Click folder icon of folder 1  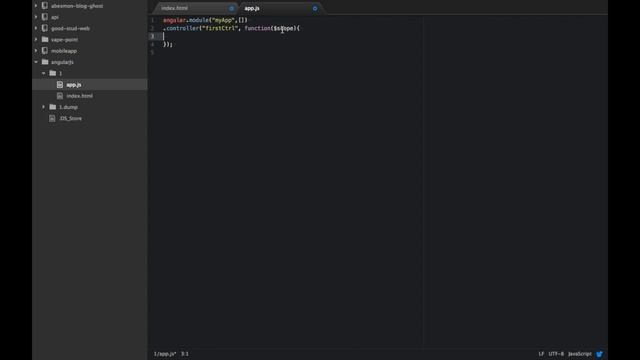(53, 73)
